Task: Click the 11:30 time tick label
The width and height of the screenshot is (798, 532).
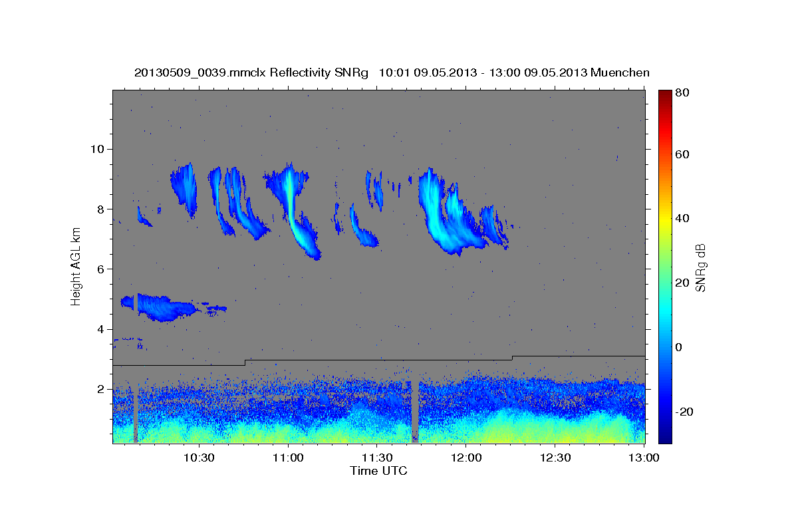Action: pyautogui.click(x=377, y=458)
